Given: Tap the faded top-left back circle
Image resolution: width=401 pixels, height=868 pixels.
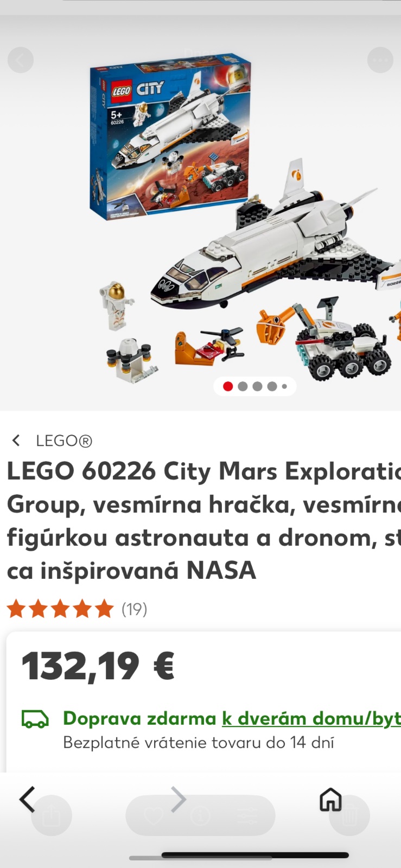Looking at the screenshot, I should (x=21, y=60).
